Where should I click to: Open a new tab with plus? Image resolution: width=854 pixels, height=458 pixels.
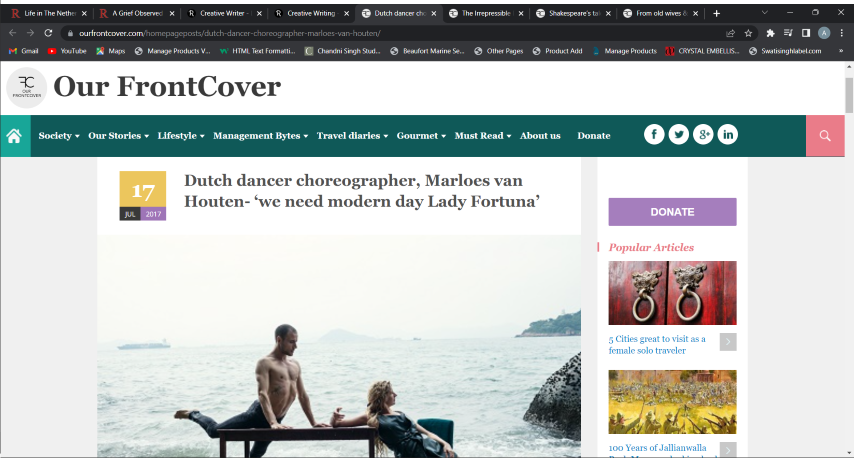click(x=716, y=13)
